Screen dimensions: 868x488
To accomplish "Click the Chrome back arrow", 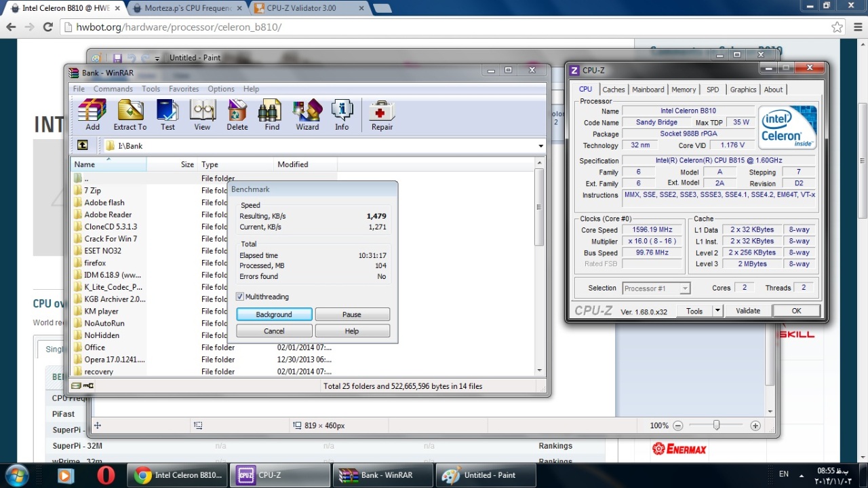I will point(11,27).
